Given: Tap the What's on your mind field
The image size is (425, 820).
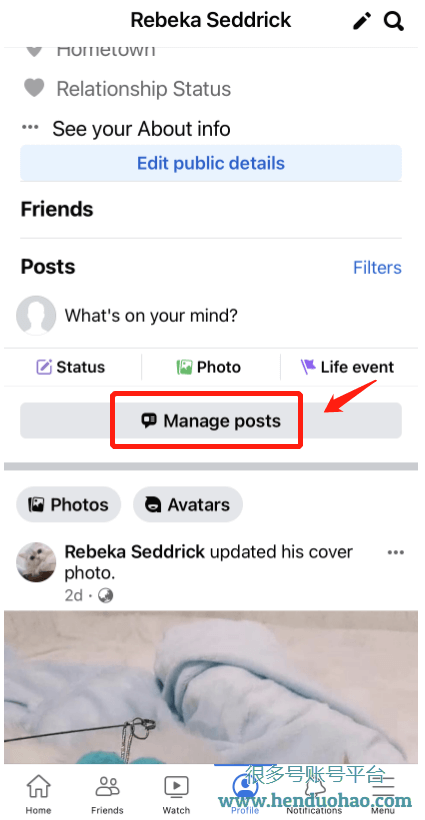Looking at the screenshot, I should [151, 315].
